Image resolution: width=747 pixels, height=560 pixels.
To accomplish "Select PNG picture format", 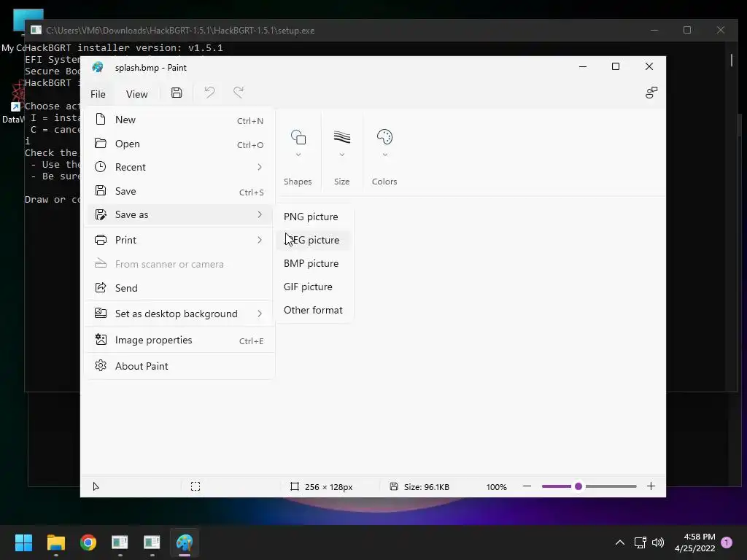I will click(x=314, y=217).
